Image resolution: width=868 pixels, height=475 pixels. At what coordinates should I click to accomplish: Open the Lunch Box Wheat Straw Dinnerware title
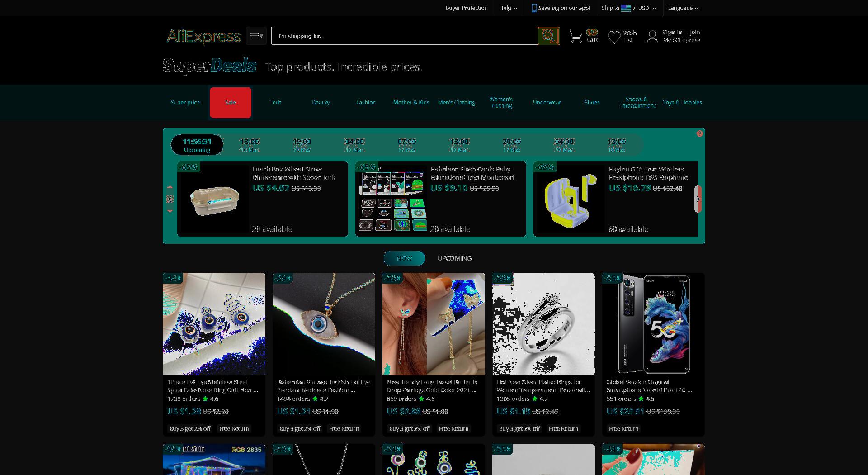pos(294,173)
